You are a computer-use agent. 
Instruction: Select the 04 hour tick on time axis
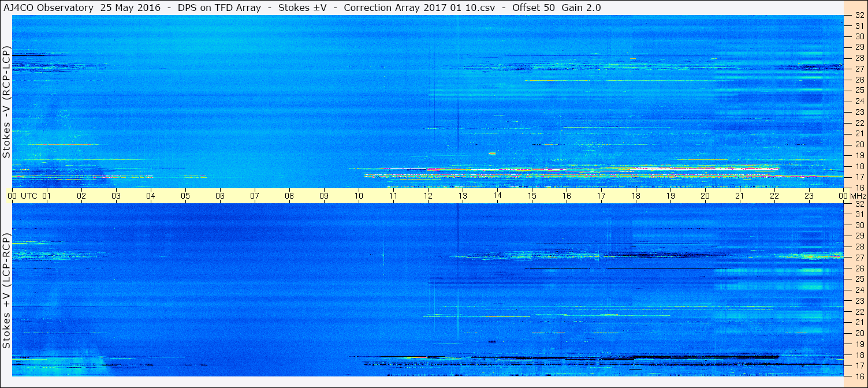click(x=151, y=196)
